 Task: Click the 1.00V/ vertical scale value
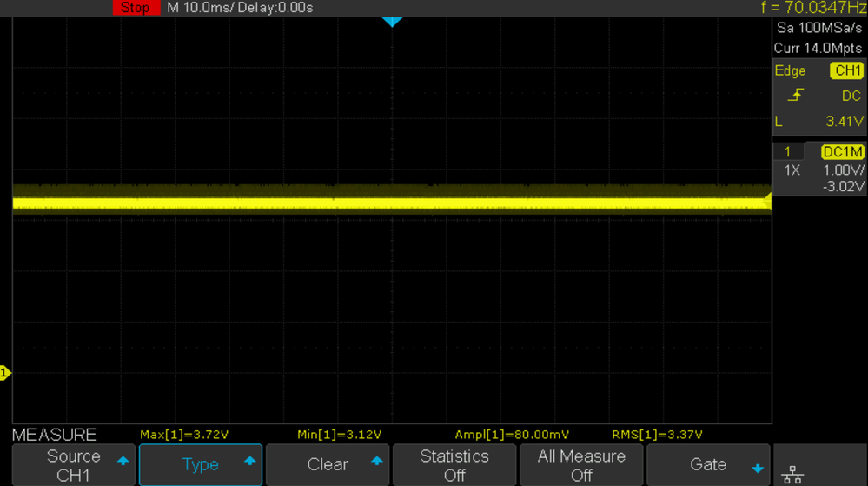point(844,170)
